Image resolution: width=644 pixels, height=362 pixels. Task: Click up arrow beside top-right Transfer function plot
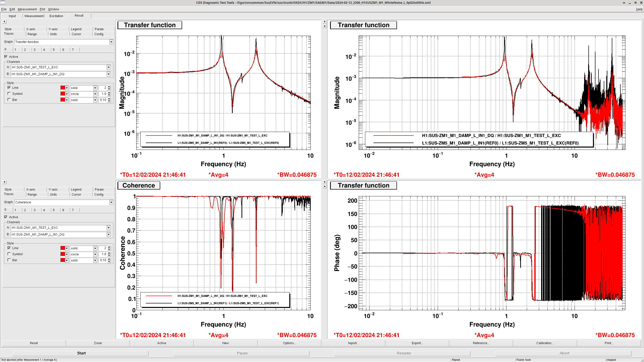[325, 26]
